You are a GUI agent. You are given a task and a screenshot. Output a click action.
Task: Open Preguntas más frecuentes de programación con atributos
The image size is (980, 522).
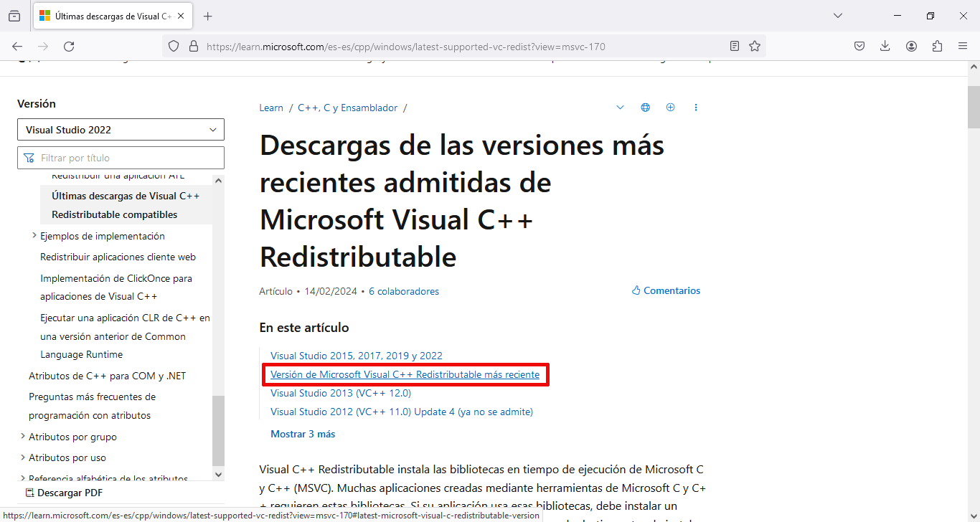pos(92,406)
